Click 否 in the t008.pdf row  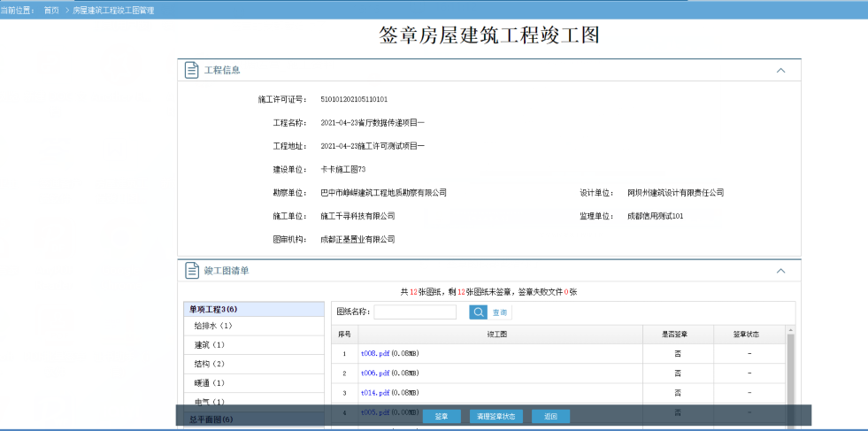(678, 353)
